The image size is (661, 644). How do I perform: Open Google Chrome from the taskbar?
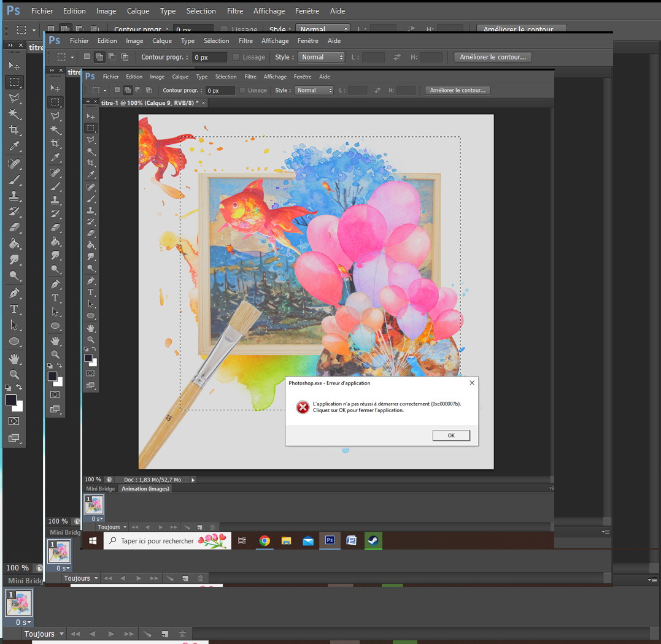tap(265, 540)
